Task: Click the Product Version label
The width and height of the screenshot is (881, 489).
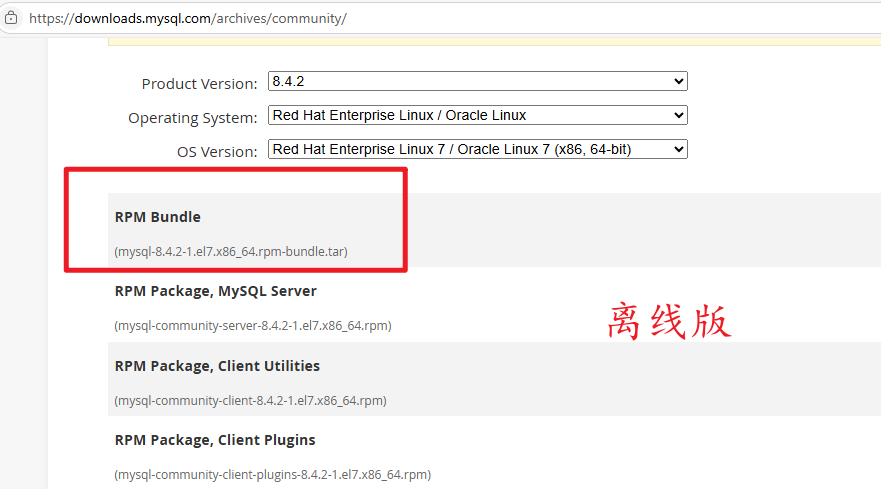Action: pos(199,84)
